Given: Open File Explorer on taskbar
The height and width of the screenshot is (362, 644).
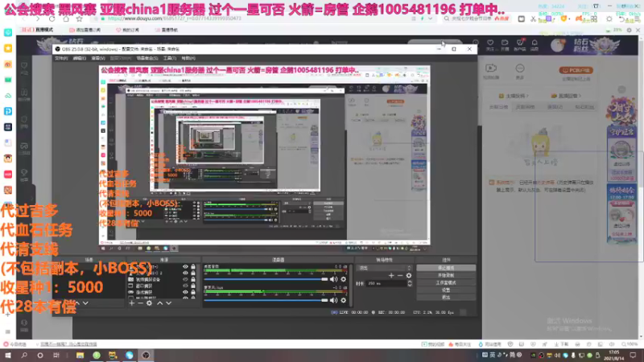Looking at the screenshot, I should pos(80,355).
